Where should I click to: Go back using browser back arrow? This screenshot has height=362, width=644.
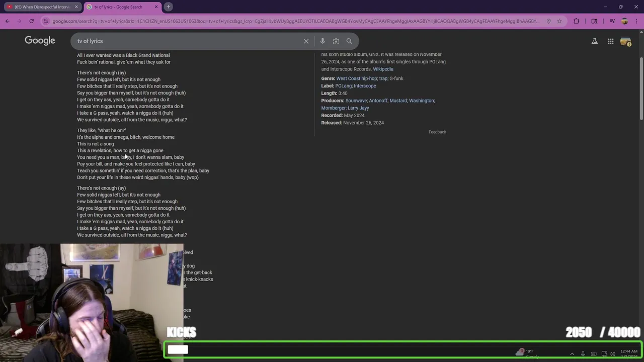[x=8, y=21]
